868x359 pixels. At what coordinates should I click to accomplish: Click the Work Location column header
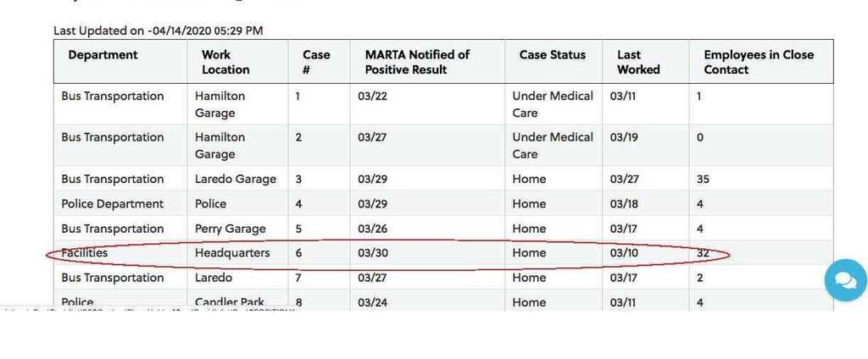pos(225,62)
